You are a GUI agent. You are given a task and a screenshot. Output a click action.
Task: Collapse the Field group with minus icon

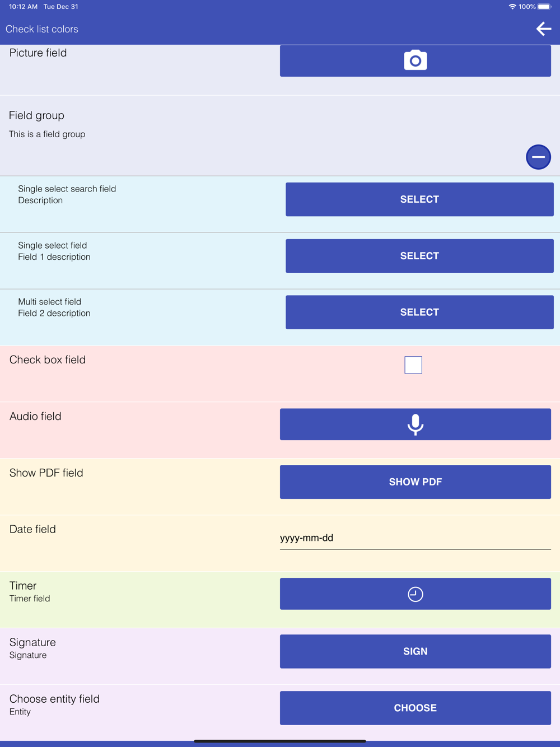(x=538, y=157)
